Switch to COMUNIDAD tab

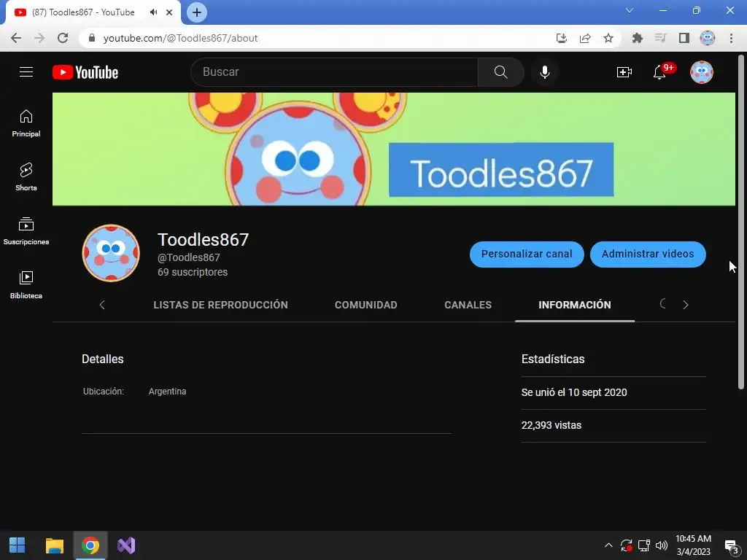(x=366, y=305)
